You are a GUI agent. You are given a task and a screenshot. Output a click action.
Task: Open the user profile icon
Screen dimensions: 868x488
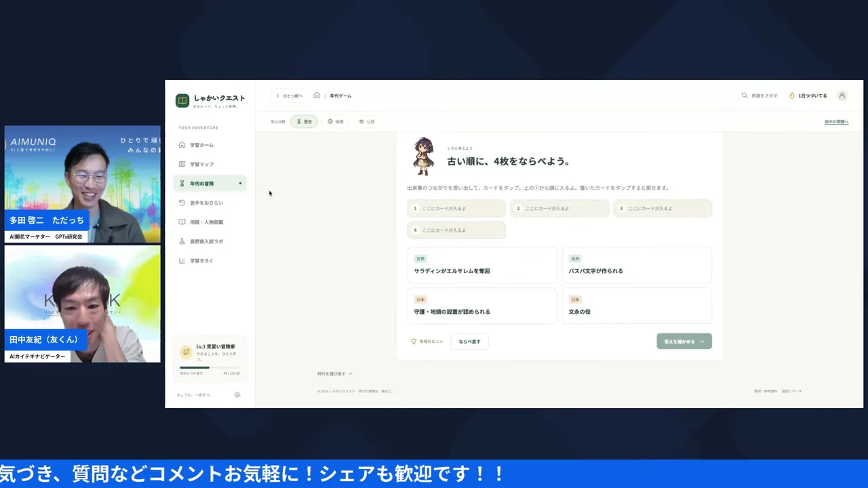point(842,96)
